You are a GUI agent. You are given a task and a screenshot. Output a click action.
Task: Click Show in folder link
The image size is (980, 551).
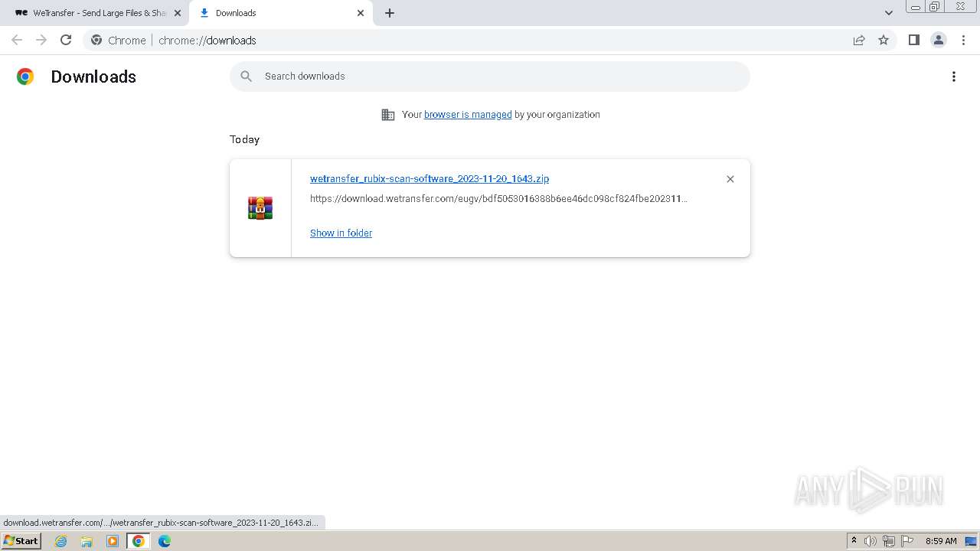[341, 233]
